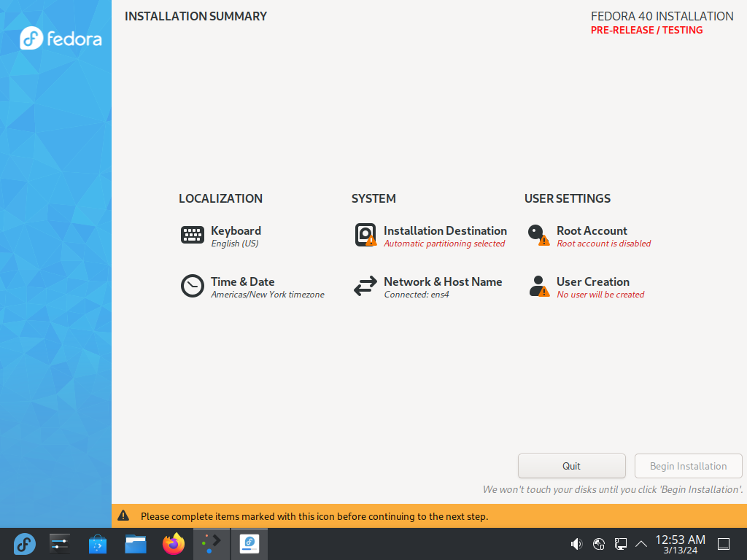Open the Keyboard layout settings icon
This screenshot has width=747, height=560.
193,236
